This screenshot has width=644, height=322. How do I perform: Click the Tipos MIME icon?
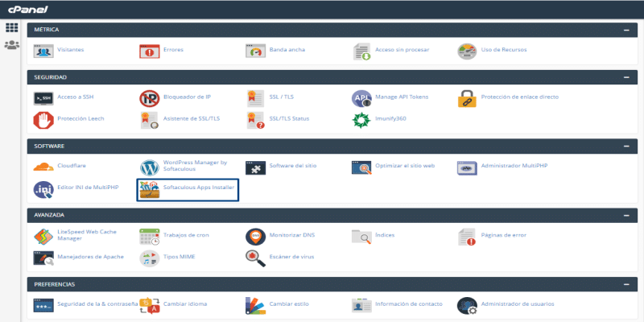coord(150,258)
